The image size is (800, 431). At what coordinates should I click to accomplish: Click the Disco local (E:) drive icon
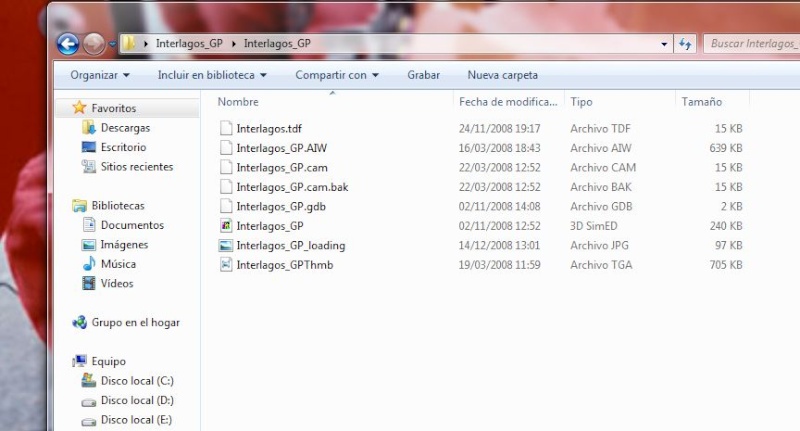point(89,421)
